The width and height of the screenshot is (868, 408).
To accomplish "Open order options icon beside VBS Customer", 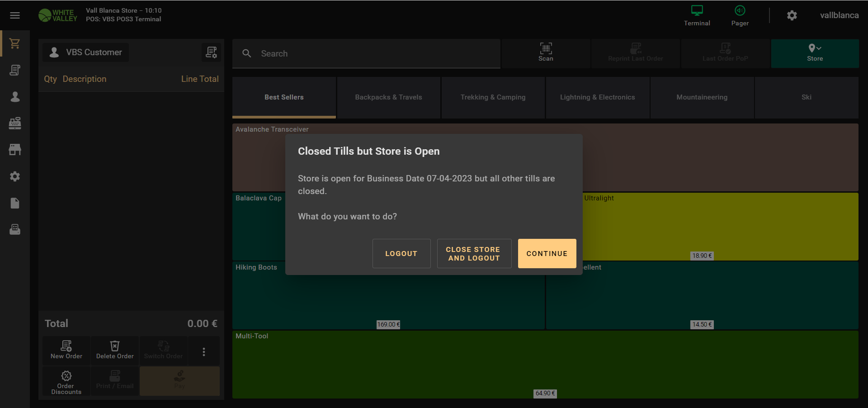I will [211, 52].
